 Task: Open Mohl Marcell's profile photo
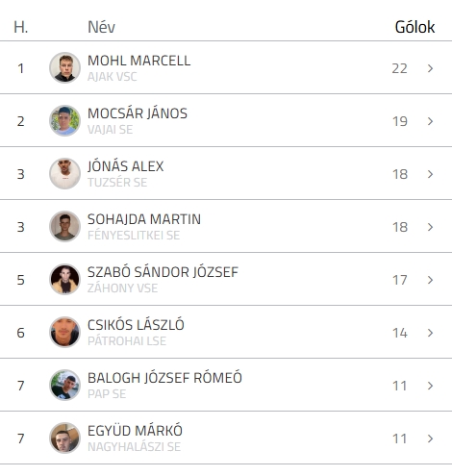64,67
